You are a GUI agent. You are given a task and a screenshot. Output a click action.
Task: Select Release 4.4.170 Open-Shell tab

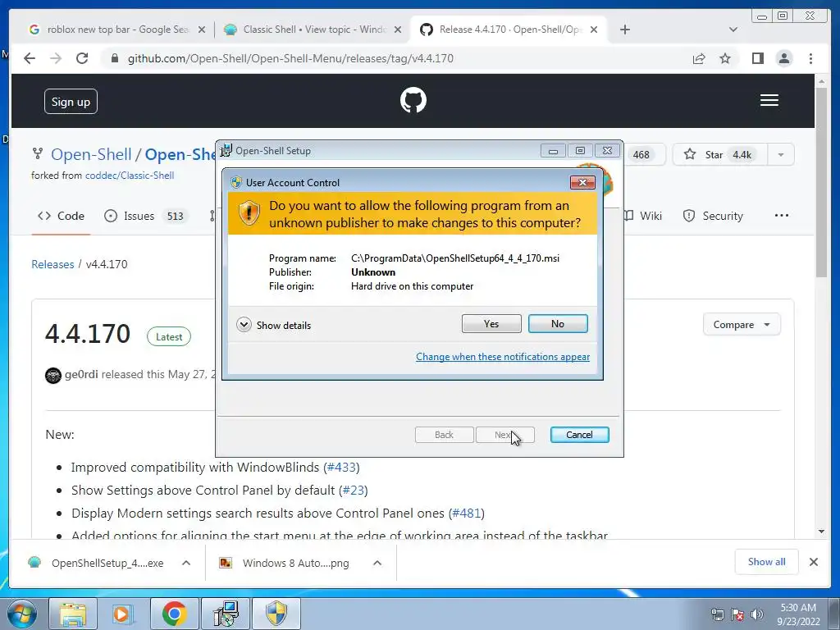pos(509,30)
